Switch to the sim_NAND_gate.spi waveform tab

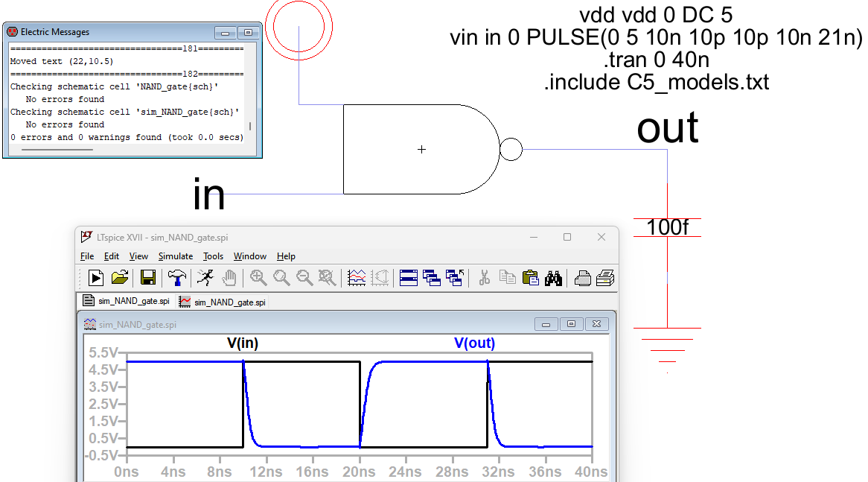point(222,302)
